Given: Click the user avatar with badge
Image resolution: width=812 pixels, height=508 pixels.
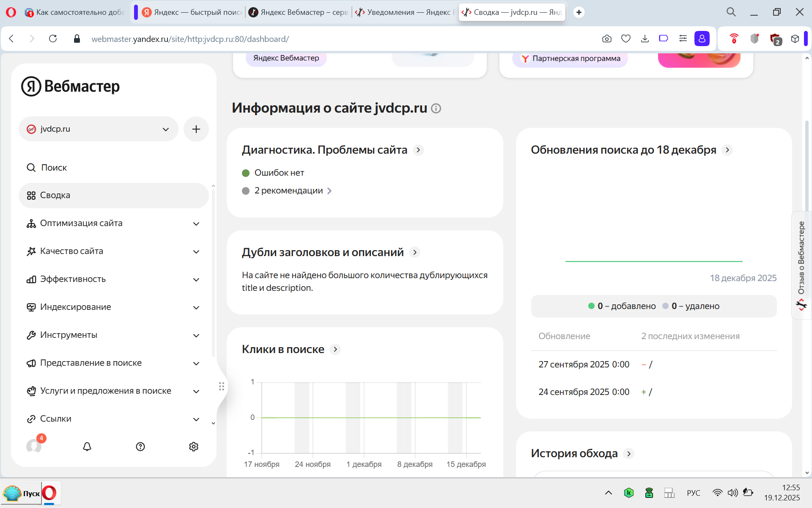Looking at the screenshot, I should coord(34,446).
